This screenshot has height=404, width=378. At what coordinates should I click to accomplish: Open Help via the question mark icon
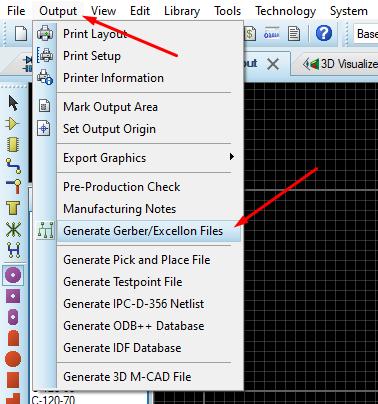(324, 33)
